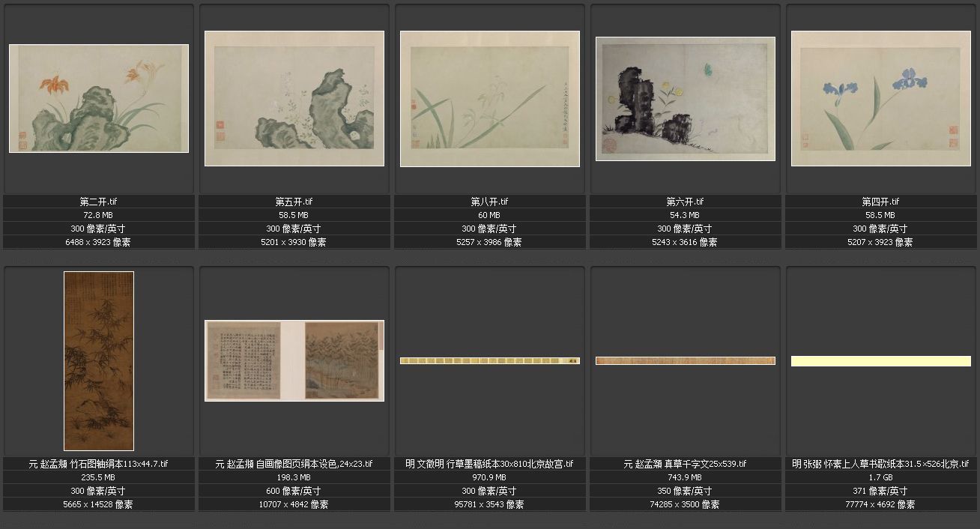Click the filename label 第五开.tif
The width and height of the screenshot is (980, 529).
point(294,202)
